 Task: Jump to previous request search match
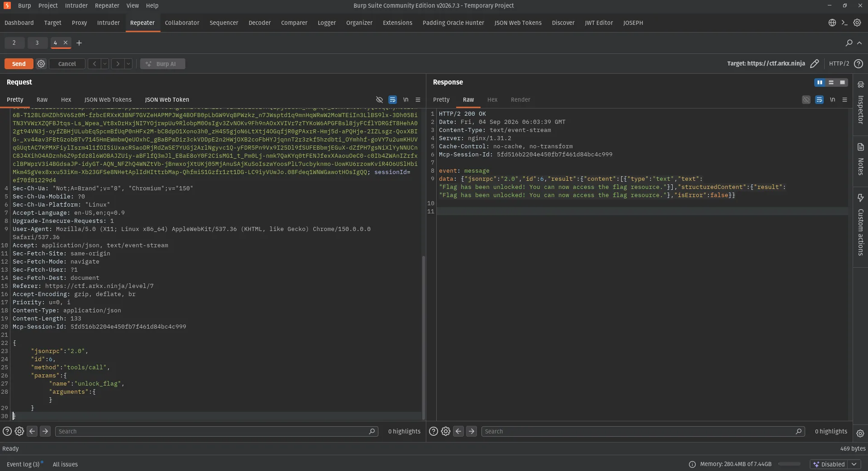(x=32, y=431)
